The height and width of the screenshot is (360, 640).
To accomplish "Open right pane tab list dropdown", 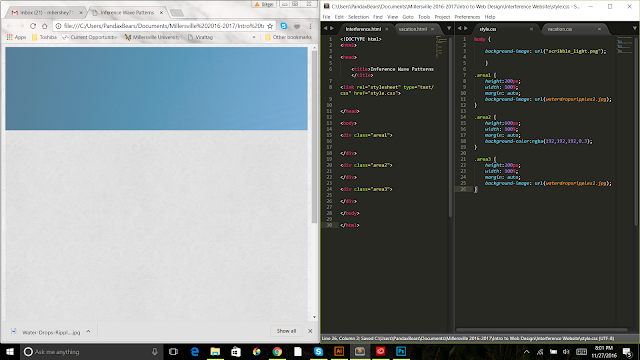I will pos(635,29).
